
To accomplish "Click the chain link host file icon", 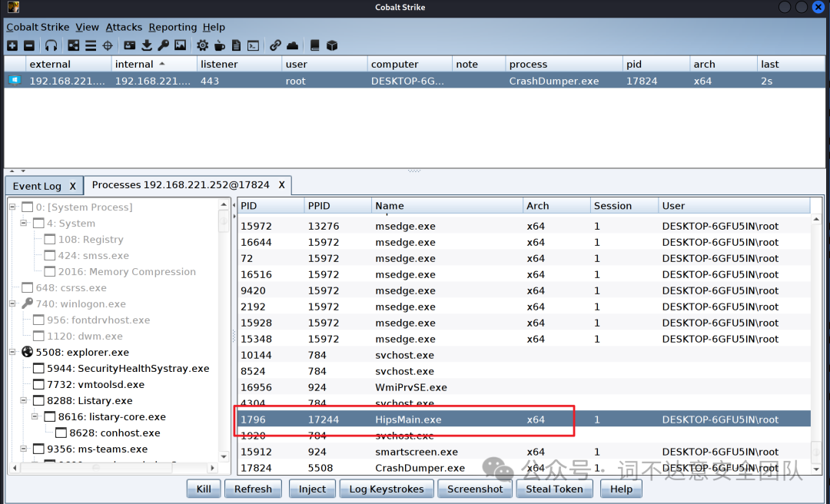I will [x=275, y=46].
